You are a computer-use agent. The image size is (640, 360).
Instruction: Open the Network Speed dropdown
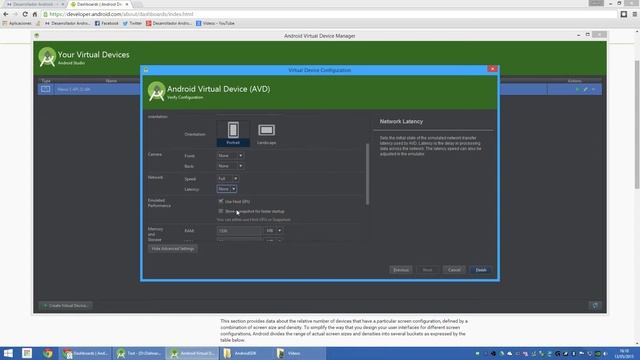coord(228,179)
